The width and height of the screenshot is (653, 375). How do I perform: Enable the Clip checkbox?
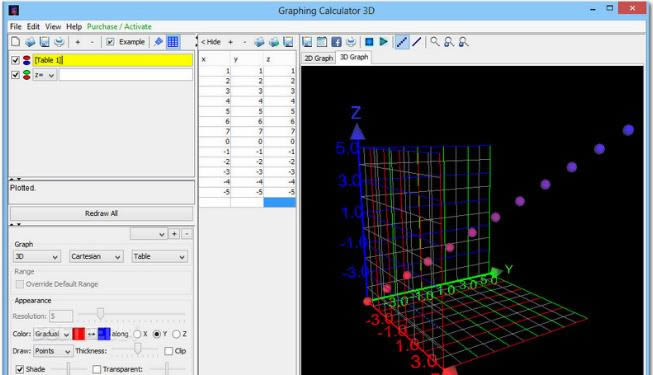(169, 351)
